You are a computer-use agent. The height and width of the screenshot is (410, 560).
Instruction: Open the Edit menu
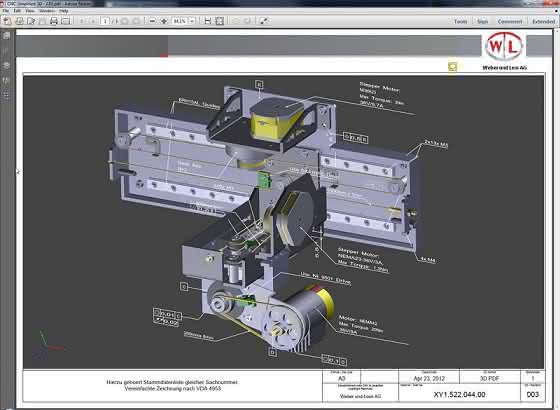click(17, 11)
